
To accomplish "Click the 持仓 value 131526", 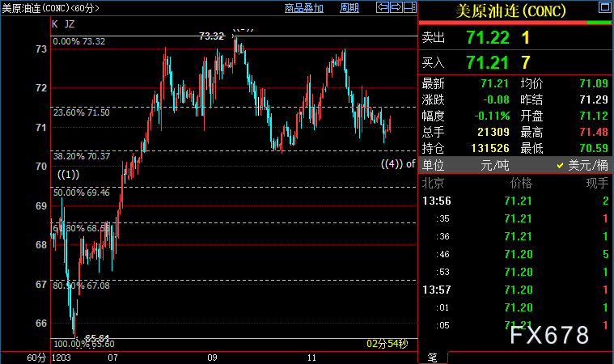I will 490,148.
